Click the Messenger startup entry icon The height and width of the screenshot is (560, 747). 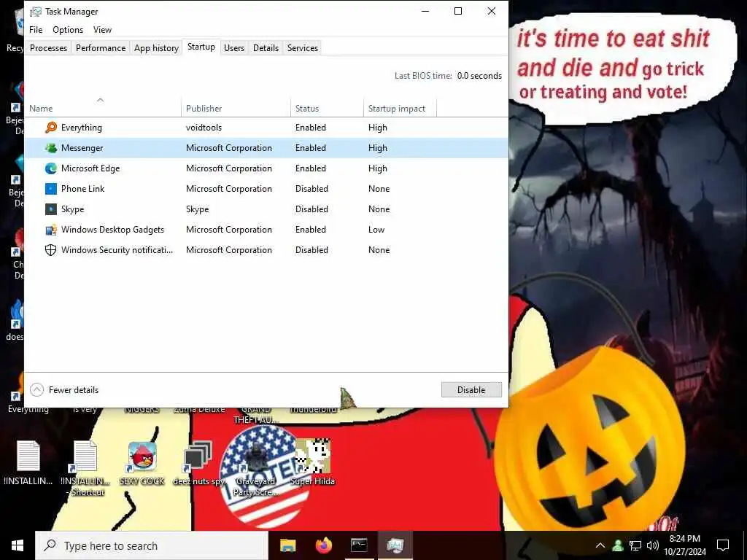(x=51, y=147)
